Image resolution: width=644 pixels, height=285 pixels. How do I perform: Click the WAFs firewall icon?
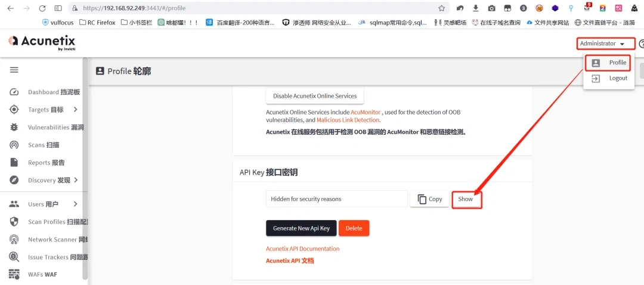(x=14, y=274)
